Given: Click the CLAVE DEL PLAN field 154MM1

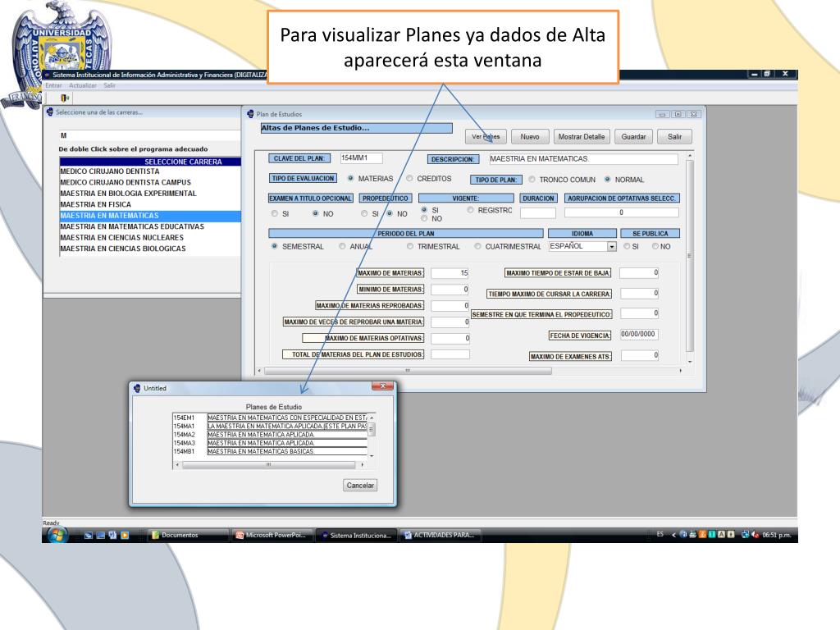Looking at the screenshot, I should (x=361, y=158).
